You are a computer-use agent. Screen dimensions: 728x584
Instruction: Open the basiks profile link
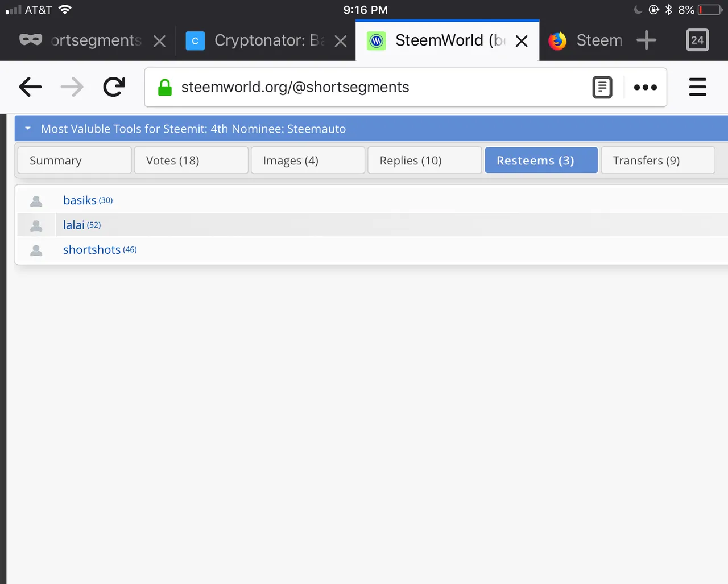tap(80, 200)
